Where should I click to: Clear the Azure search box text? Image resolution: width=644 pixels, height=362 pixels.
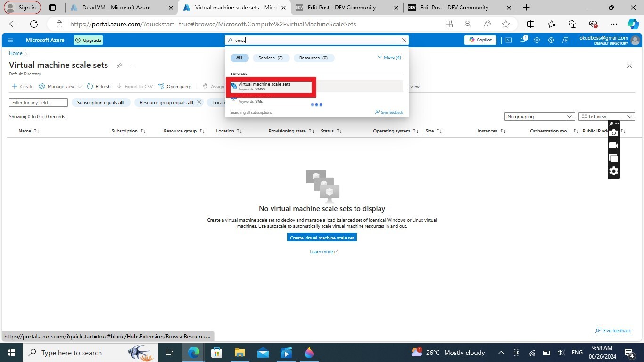(x=404, y=41)
